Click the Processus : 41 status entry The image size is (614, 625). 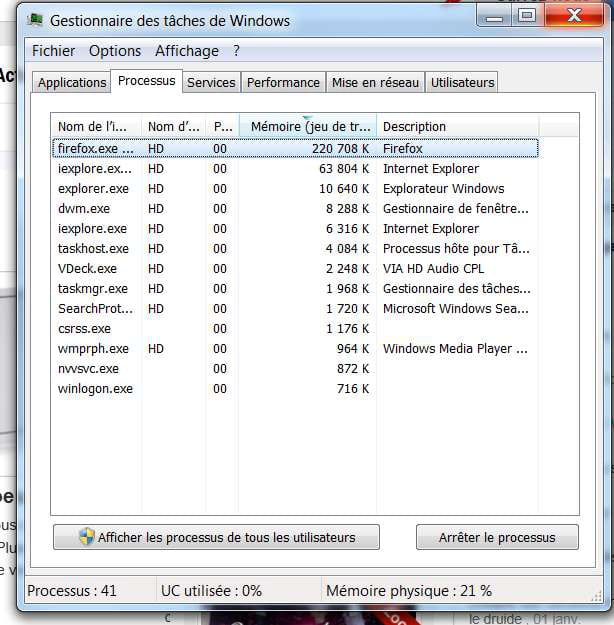click(x=72, y=591)
